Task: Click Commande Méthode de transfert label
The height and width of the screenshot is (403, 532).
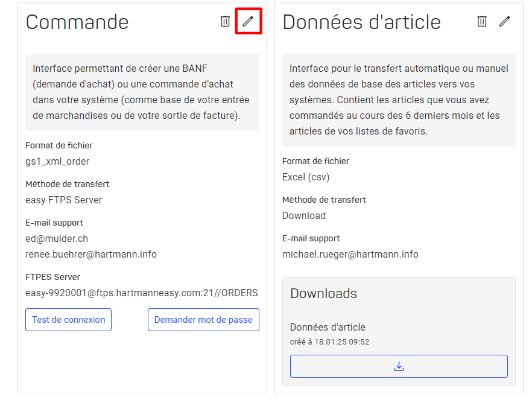Action: coord(67,184)
